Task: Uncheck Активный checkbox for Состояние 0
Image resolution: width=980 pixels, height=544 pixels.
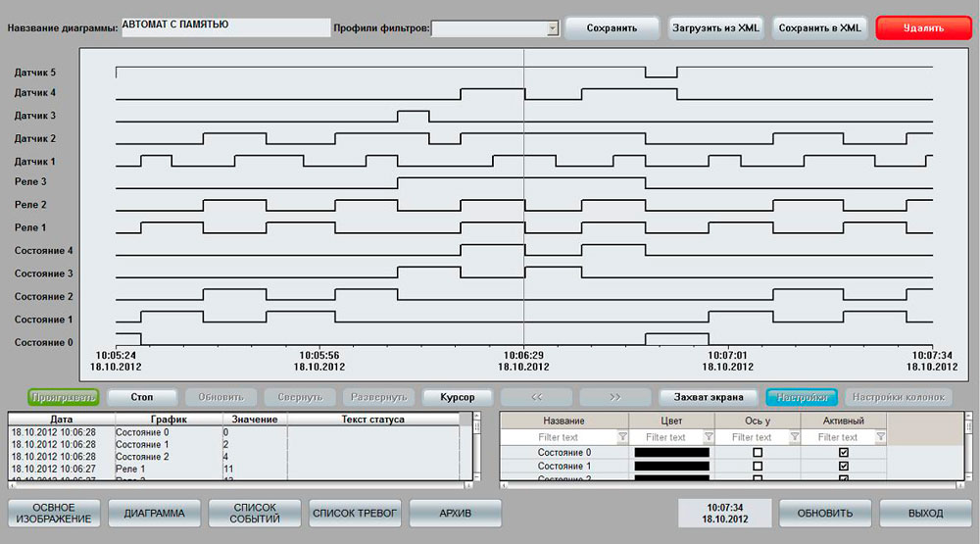Action: click(844, 453)
